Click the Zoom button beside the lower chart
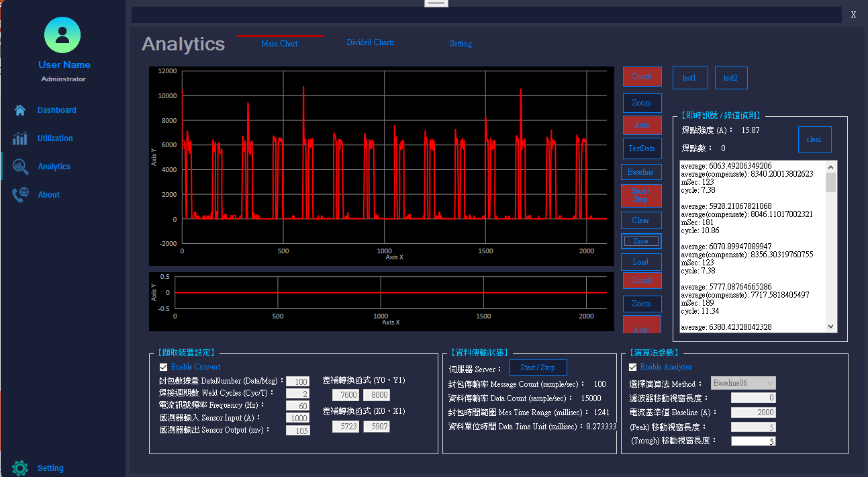The height and width of the screenshot is (477, 868). pyautogui.click(x=642, y=304)
